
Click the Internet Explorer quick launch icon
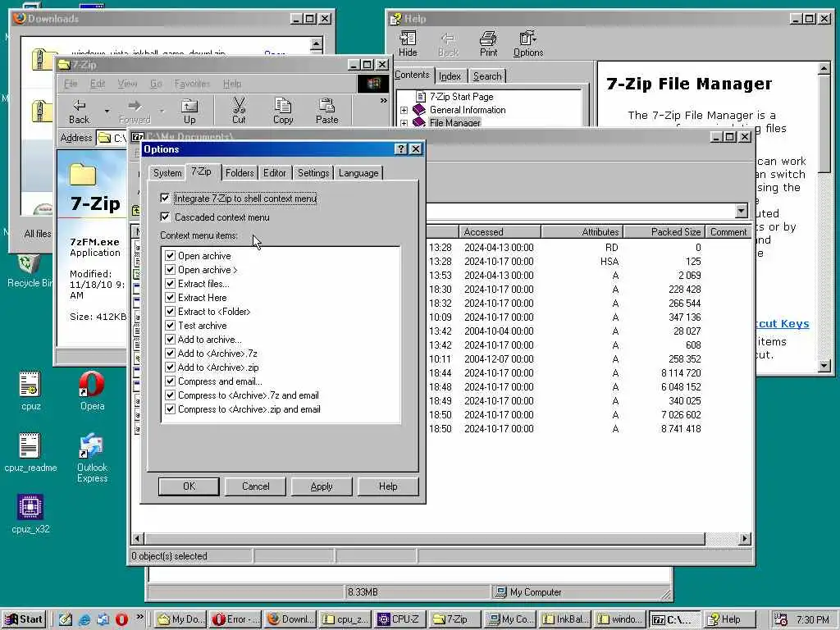tap(84, 619)
